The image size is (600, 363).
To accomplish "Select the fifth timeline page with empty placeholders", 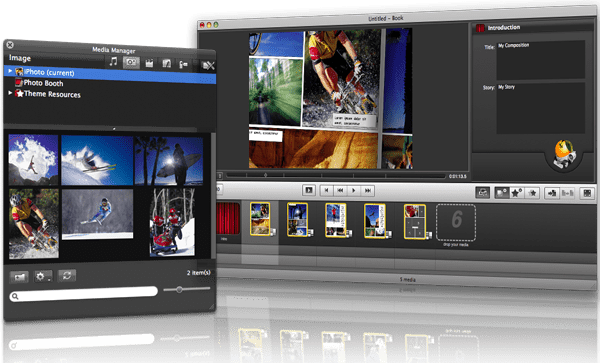I will point(415,222).
